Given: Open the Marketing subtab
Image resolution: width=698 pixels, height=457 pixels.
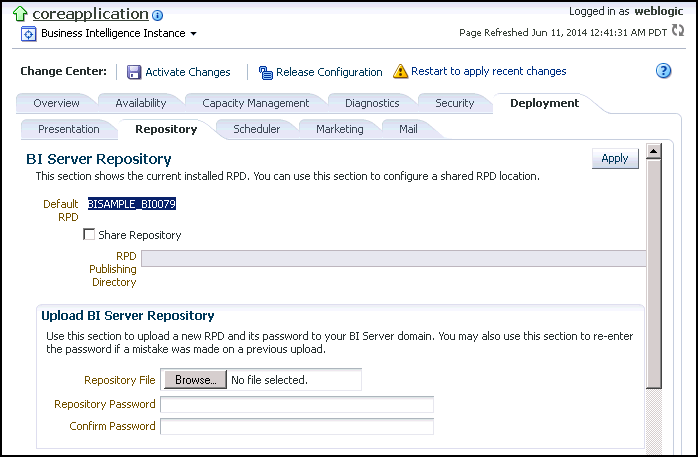Looking at the screenshot, I should [x=340, y=129].
